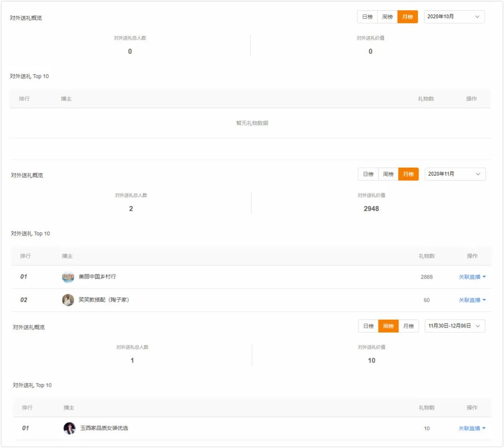Screen dimensions: 504x448
Task: Open the 2020年10月 month dropdown
Action: point(454,17)
